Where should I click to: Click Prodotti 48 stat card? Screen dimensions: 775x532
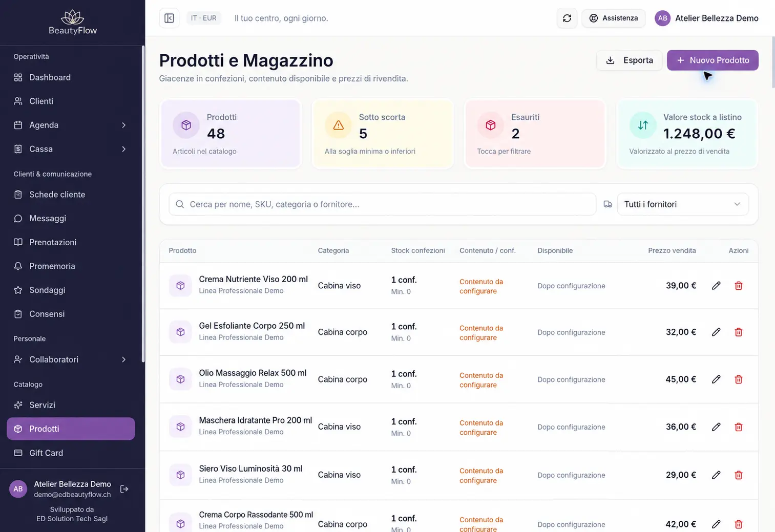point(231,134)
